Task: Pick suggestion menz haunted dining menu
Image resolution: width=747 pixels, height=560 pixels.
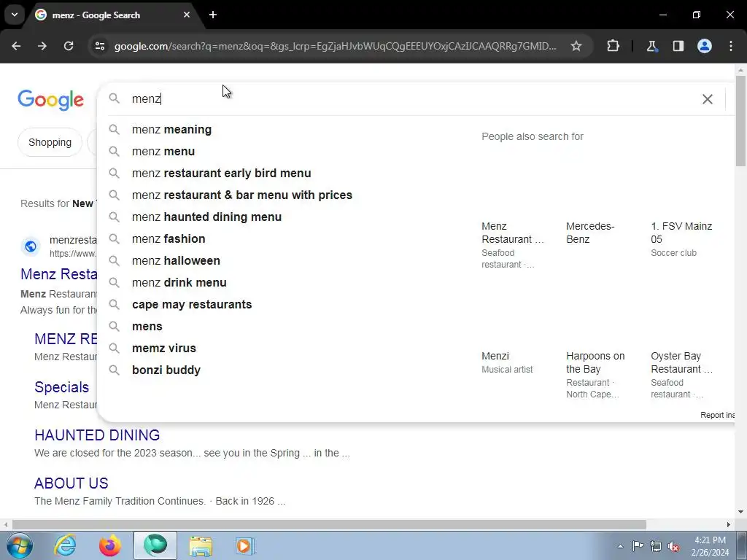Action: tap(206, 217)
